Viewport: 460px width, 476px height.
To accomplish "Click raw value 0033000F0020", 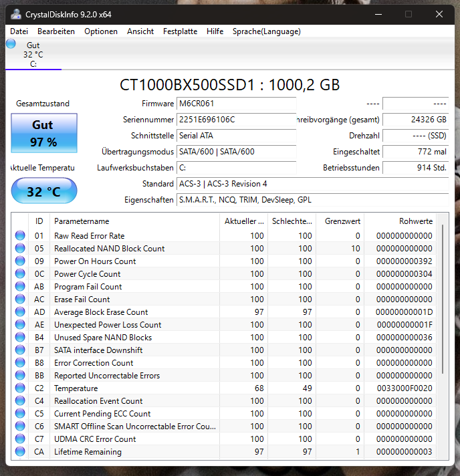I will 405,388.
